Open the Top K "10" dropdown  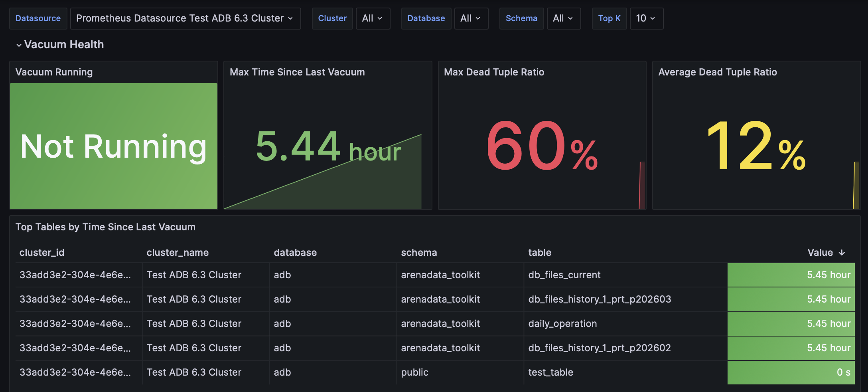coord(646,18)
